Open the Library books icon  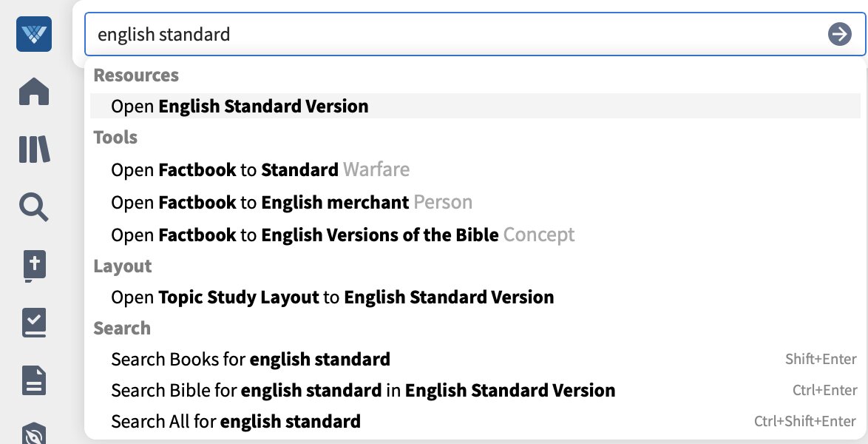[x=34, y=149]
